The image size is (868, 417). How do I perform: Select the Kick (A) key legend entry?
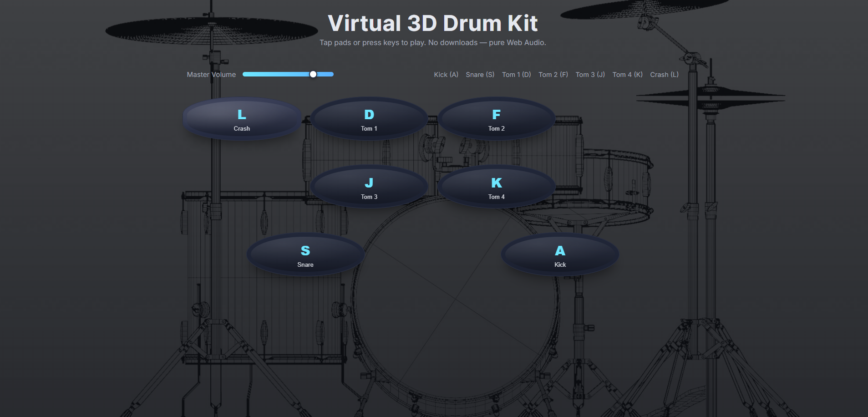point(446,74)
